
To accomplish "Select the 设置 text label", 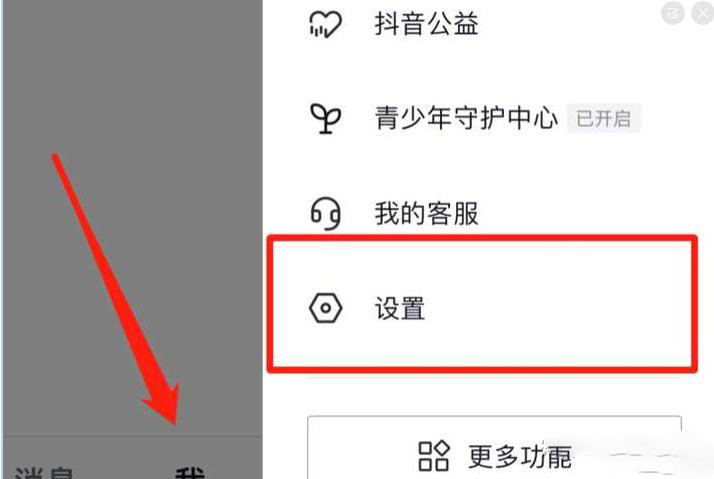I will (x=400, y=308).
